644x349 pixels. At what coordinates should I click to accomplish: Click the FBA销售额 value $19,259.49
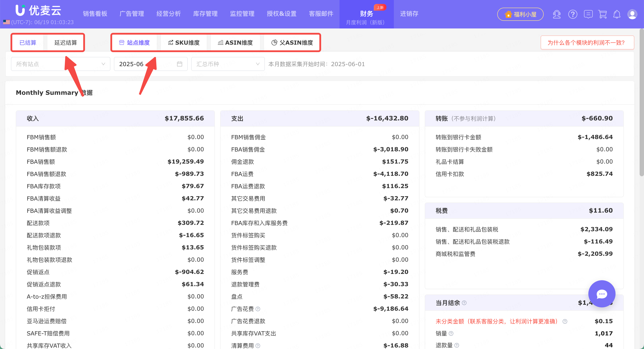[x=186, y=162]
